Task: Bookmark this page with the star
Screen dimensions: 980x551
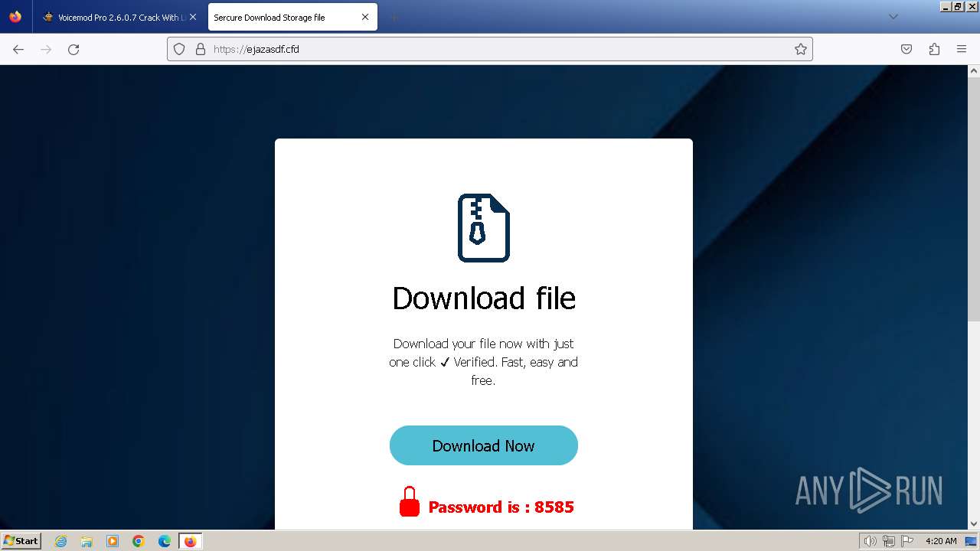Action: click(x=801, y=49)
